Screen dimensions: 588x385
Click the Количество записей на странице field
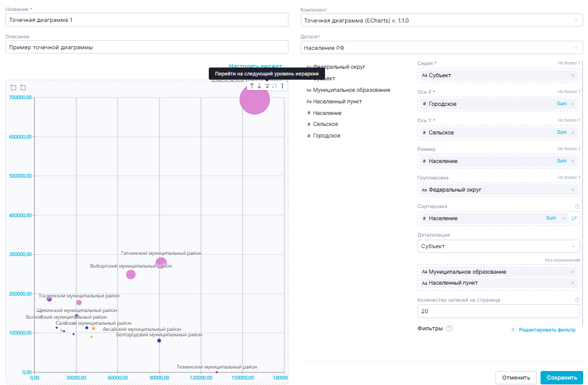pos(499,311)
